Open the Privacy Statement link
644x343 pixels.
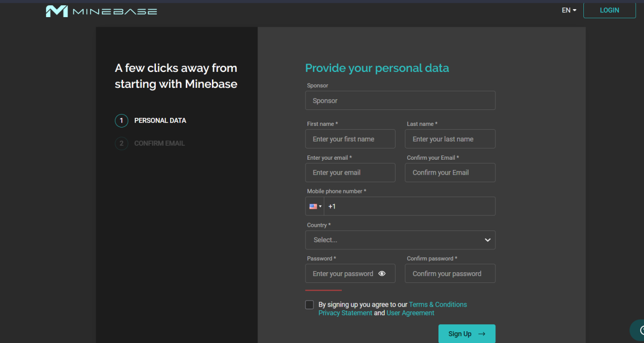[345, 313]
